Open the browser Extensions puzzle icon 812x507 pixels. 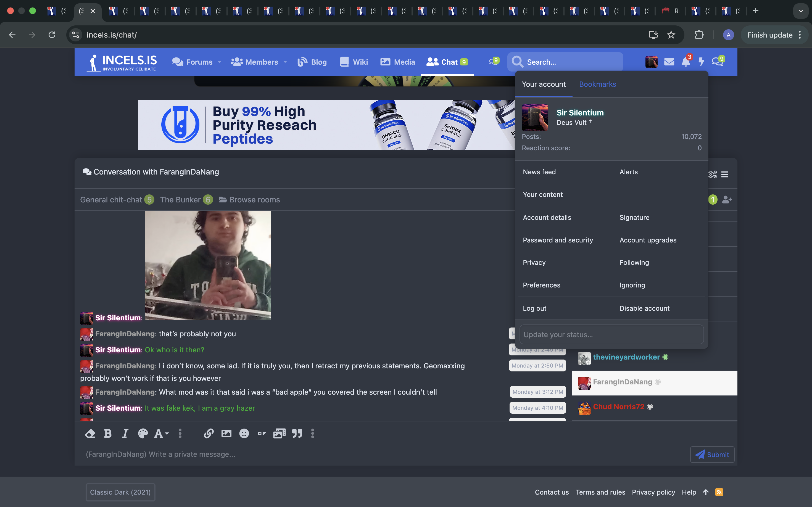coord(699,35)
